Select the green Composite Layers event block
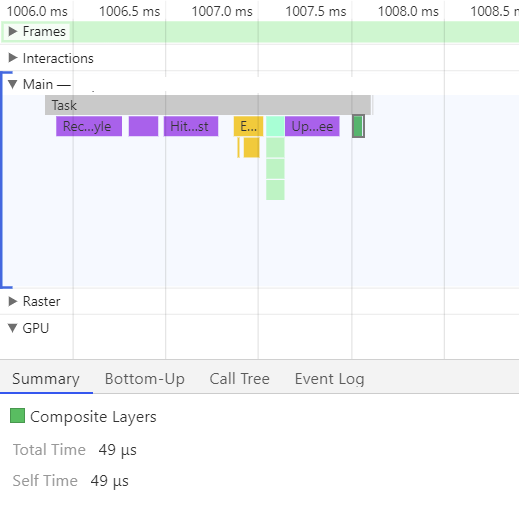519x505 pixels. [358, 126]
